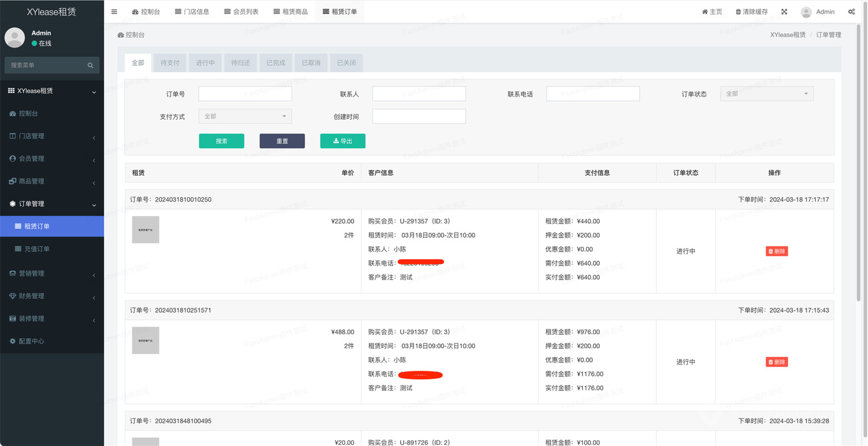Select the 租赁订单 top tab
868x446 pixels.
pos(340,11)
